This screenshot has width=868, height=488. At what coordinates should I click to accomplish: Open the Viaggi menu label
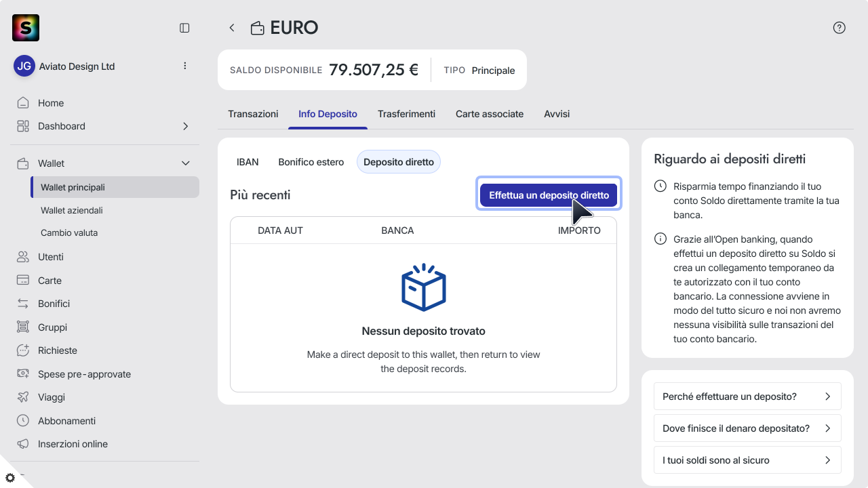(x=52, y=397)
